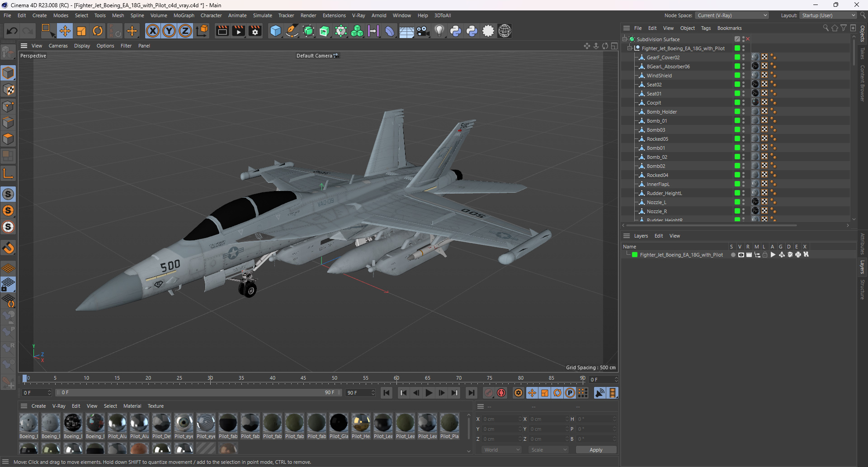Image resolution: width=868 pixels, height=467 pixels.
Task: Go to end of animation
Action: click(472, 393)
